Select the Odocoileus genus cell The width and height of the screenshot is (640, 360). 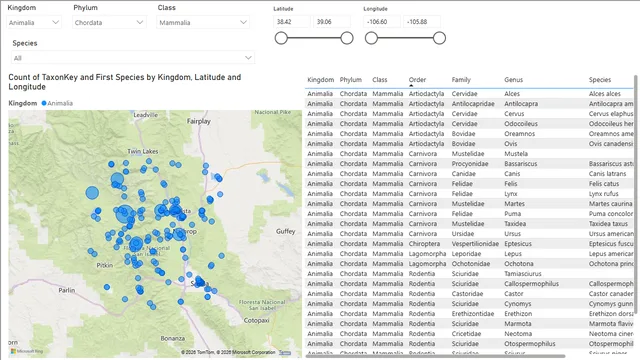point(521,124)
